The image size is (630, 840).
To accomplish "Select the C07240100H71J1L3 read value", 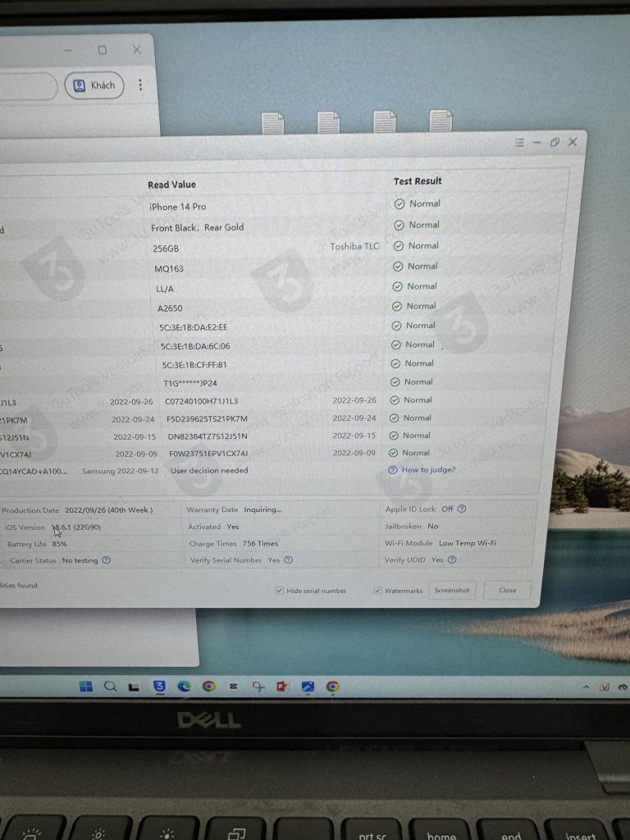I will coord(202,401).
